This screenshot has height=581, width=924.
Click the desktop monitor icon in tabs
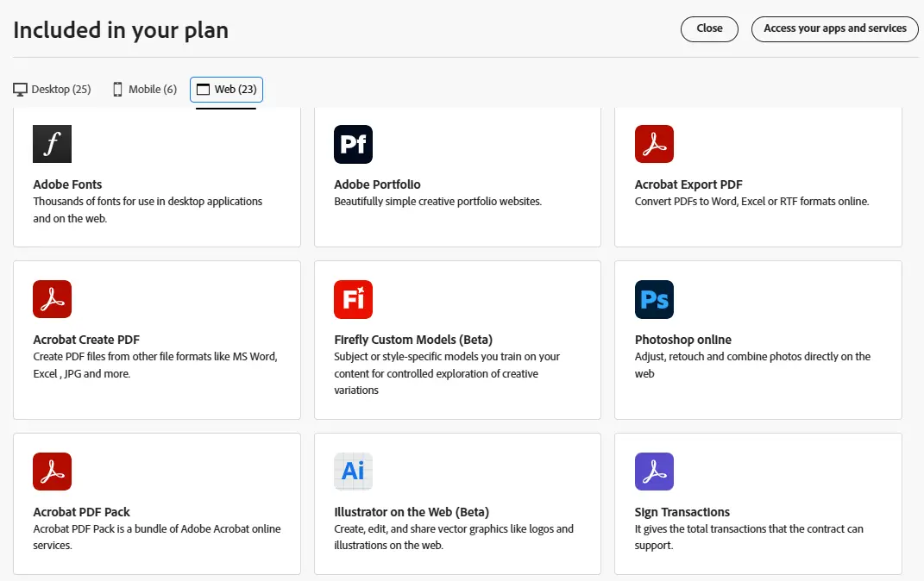point(20,90)
